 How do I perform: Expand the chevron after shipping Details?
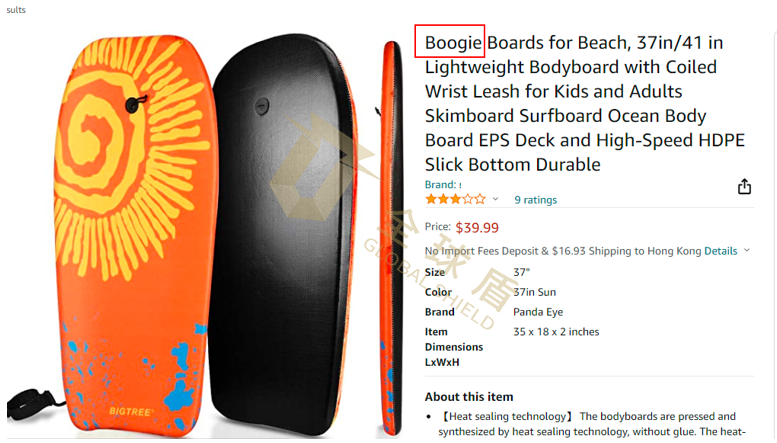747,250
